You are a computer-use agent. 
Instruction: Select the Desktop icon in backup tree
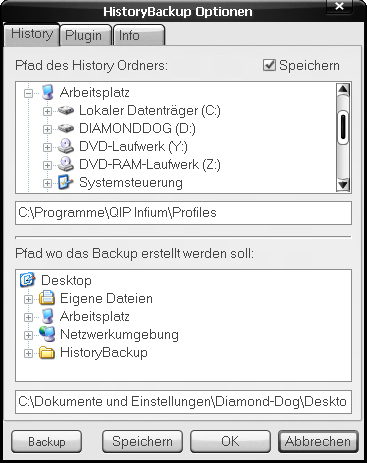point(27,280)
